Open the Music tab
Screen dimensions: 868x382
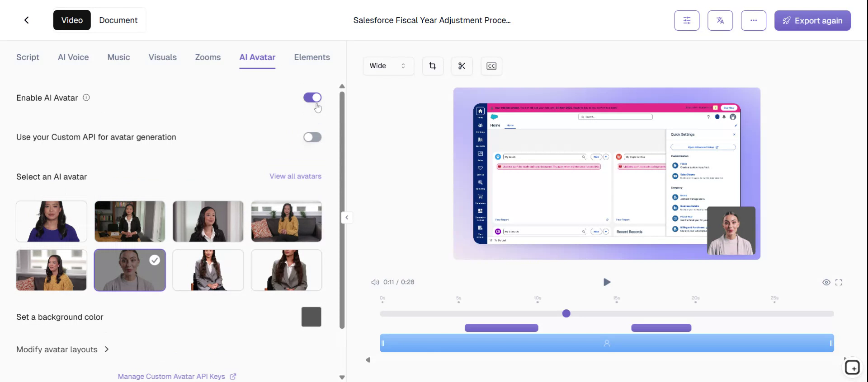pyautogui.click(x=118, y=57)
